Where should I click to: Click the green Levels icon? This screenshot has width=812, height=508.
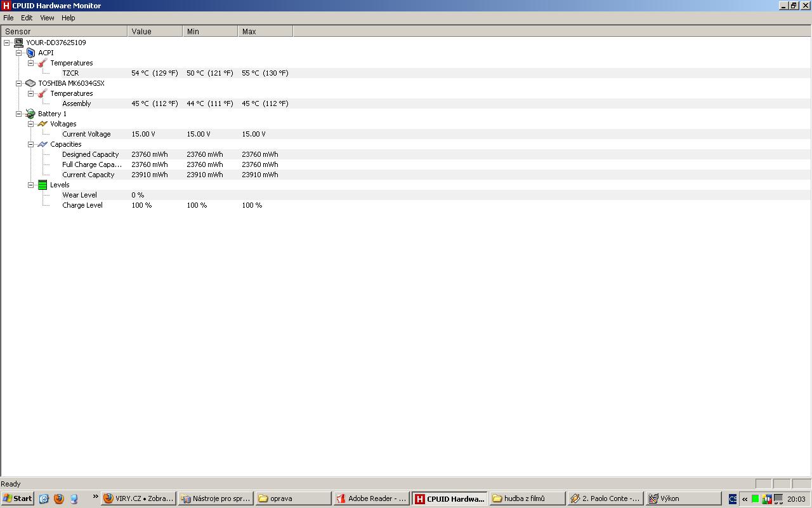43,185
